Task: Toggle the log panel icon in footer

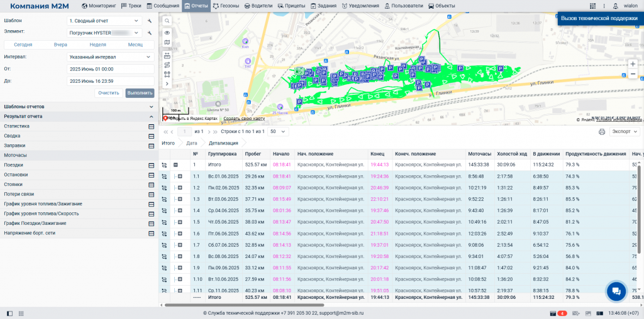Action: point(599,313)
